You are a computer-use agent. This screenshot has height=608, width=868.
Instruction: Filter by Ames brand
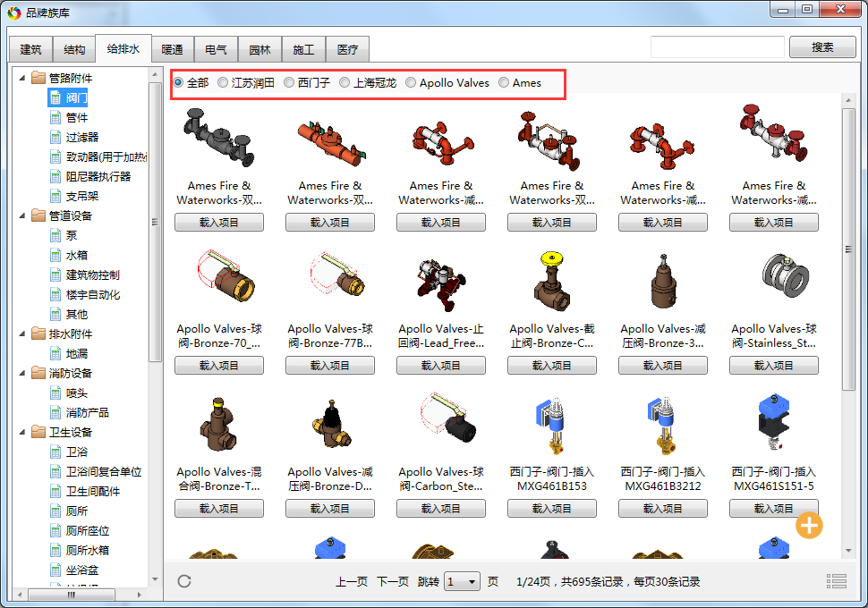click(x=521, y=82)
